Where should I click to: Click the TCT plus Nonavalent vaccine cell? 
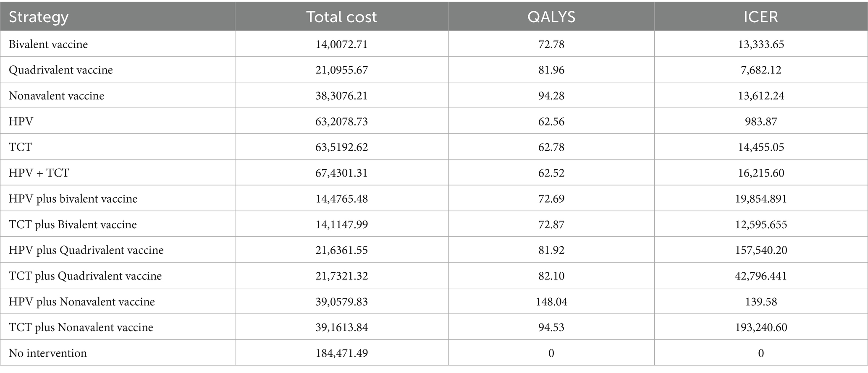[x=81, y=327]
